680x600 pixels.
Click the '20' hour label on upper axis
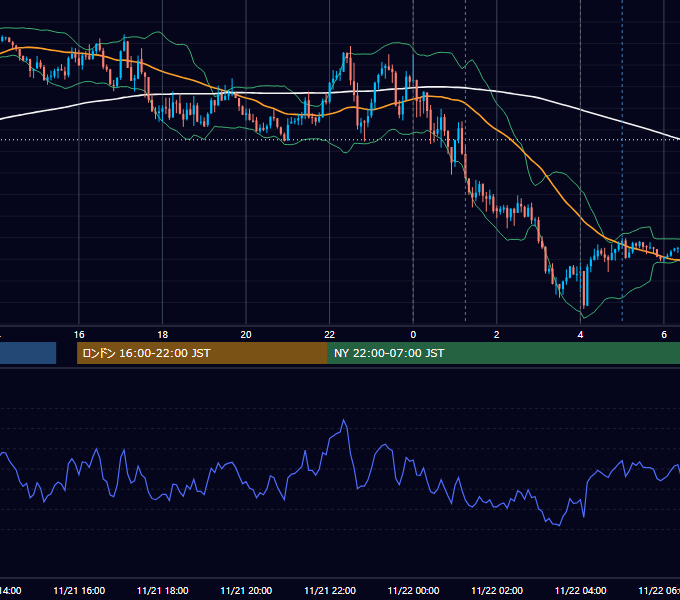pyautogui.click(x=246, y=335)
